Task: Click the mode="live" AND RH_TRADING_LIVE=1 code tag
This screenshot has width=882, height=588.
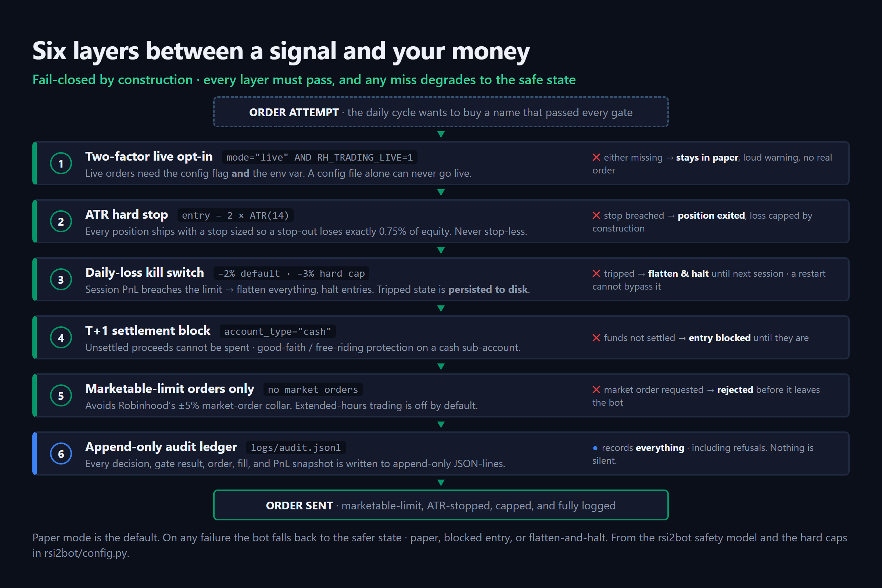Action: [319, 158]
